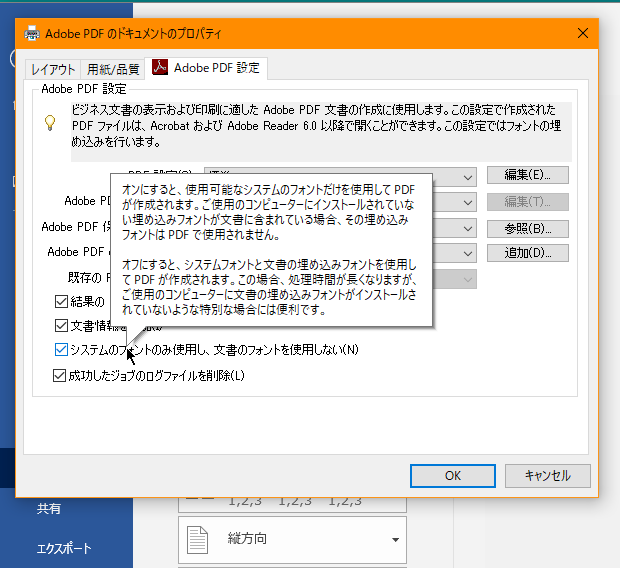Toggle 成功したジョブのログファイルを削除(L) checkbox

pyautogui.click(x=59, y=375)
